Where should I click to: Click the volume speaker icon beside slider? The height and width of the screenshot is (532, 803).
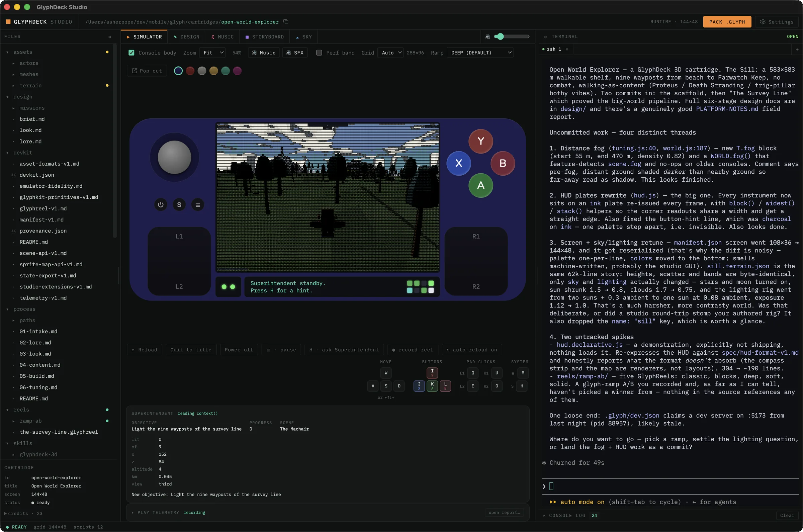click(x=487, y=37)
